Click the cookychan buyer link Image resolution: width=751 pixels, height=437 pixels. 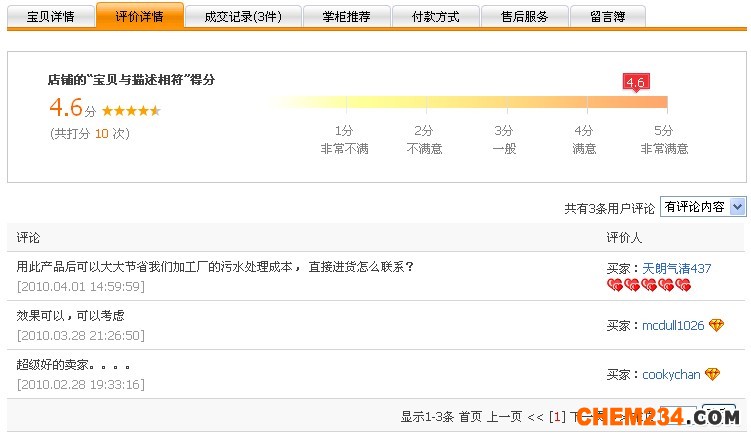pyautogui.click(x=671, y=375)
